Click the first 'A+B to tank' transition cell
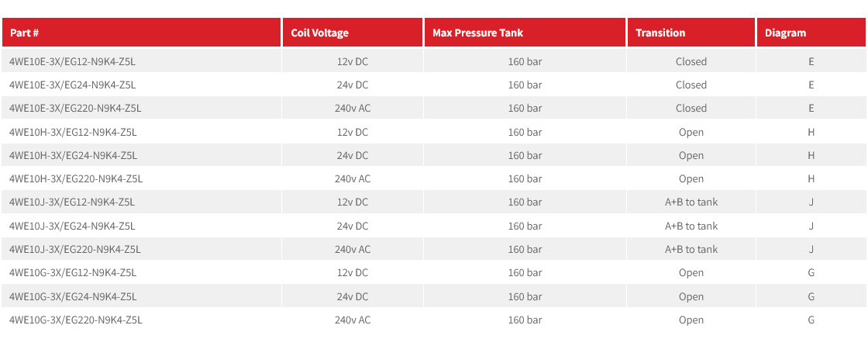The width and height of the screenshot is (868, 339). (691, 202)
